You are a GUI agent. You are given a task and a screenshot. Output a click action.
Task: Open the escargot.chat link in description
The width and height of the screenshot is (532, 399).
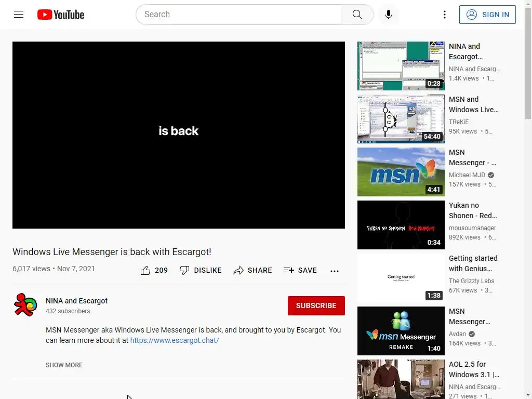175,340
